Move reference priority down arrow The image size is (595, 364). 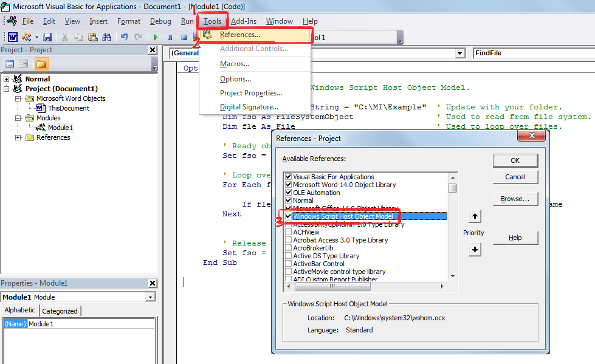[x=475, y=250]
